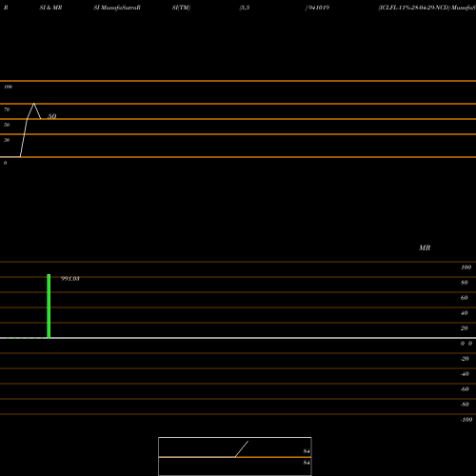Click the italic 50 label beside the RSI line
Screen dimensions: 476x476
click(x=52, y=116)
